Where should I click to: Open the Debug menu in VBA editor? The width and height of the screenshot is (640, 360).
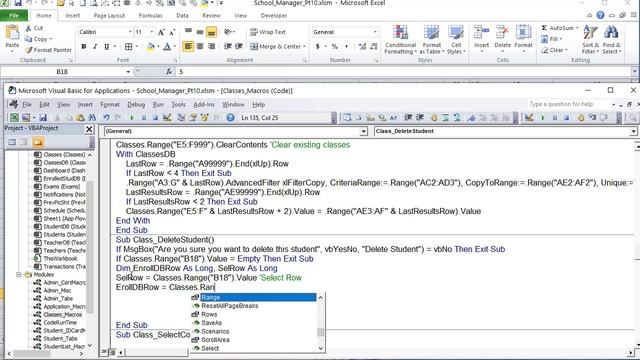click(136, 104)
